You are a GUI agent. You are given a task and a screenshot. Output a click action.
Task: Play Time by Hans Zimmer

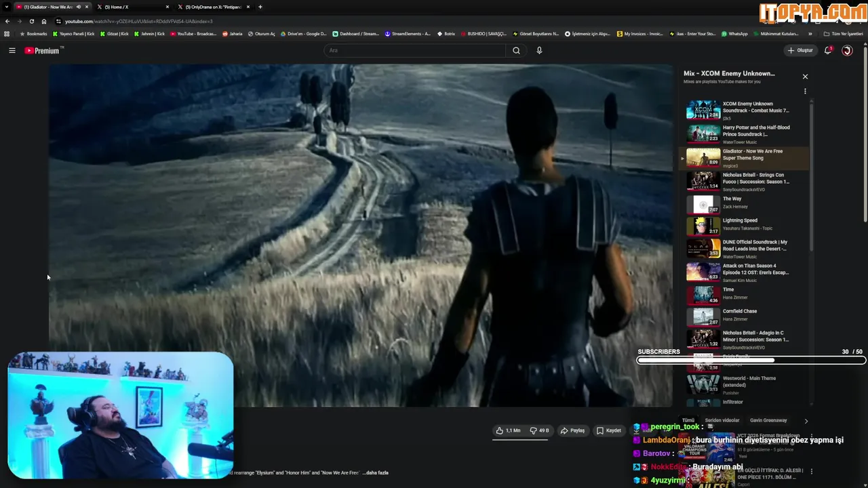coord(744,295)
